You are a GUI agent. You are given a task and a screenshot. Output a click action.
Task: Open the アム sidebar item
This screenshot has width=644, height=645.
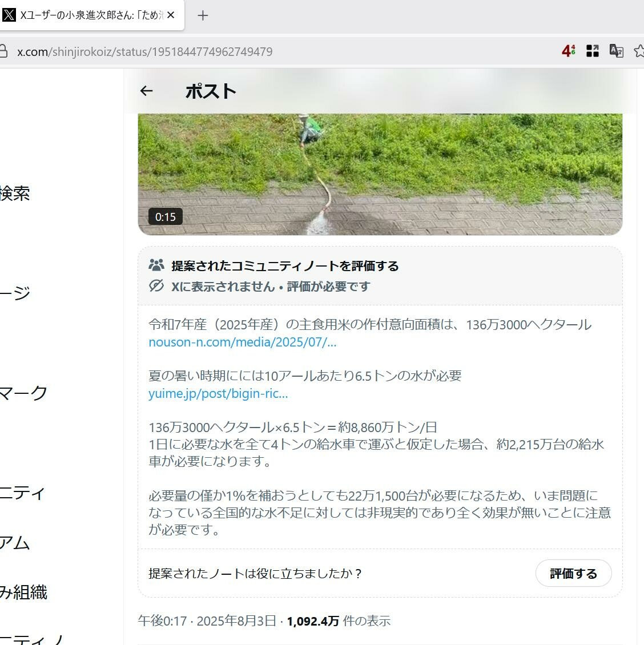pyautogui.click(x=15, y=543)
